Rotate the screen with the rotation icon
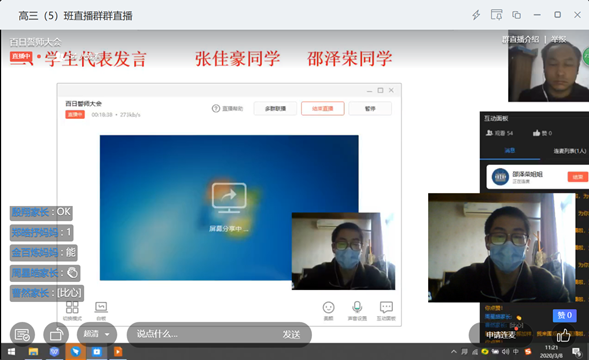 [x=56, y=334]
